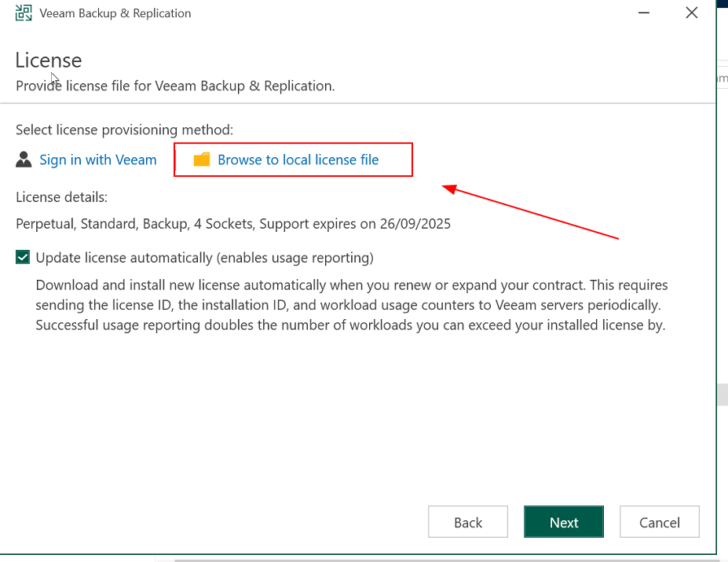The height and width of the screenshot is (562, 728).
Task: Click the 'Update license automatically' label text
Action: [x=205, y=258]
